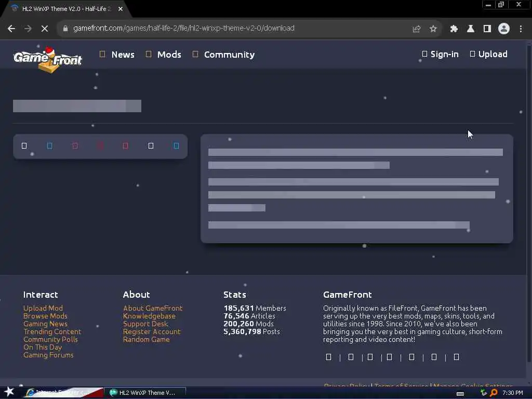
Task: Open the Knowledgebase link
Action: point(149,316)
